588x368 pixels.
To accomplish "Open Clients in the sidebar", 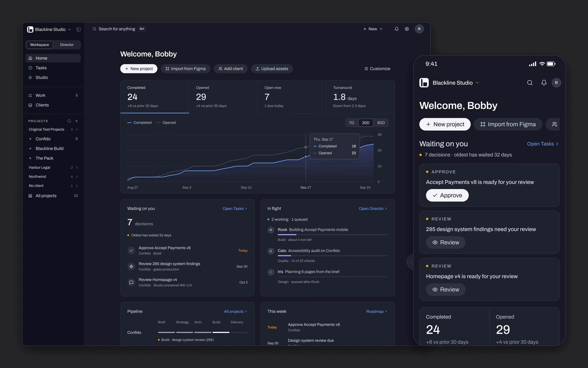I will click(x=53, y=105).
